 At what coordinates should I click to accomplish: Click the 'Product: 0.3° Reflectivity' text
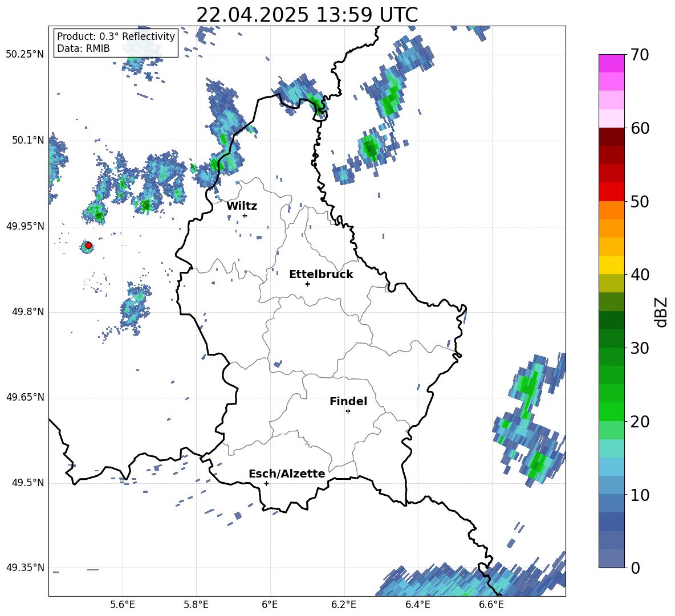click(116, 36)
